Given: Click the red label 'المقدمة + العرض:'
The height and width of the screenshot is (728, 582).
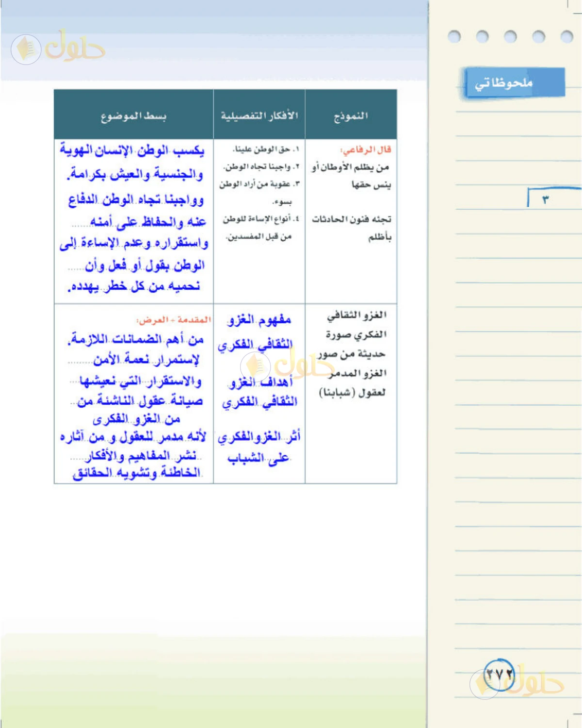Looking at the screenshot, I should (x=174, y=320).
